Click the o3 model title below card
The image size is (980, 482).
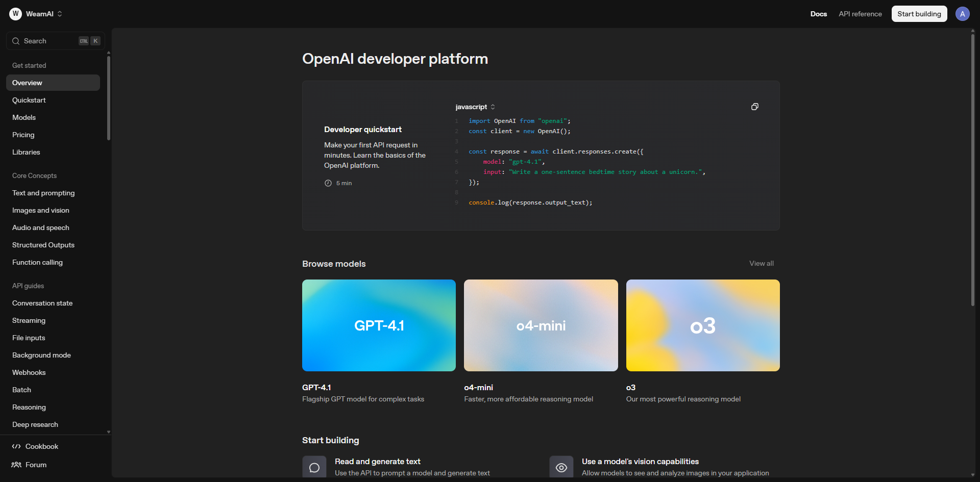(631, 388)
